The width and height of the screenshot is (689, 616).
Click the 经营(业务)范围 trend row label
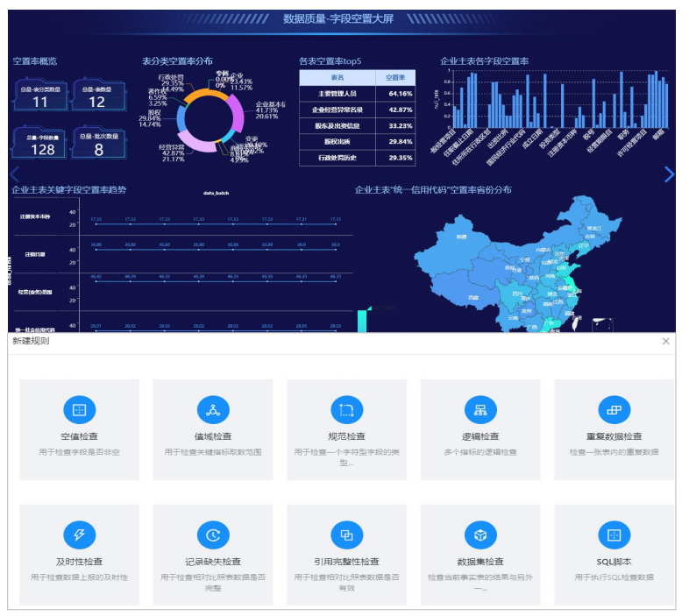click(x=35, y=292)
